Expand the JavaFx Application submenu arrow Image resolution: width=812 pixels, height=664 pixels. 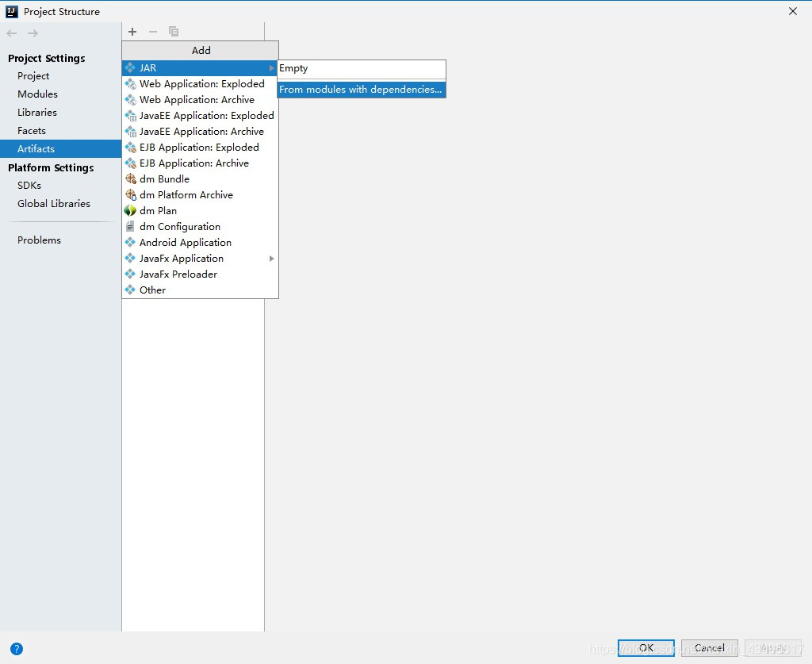(x=271, y=259)
